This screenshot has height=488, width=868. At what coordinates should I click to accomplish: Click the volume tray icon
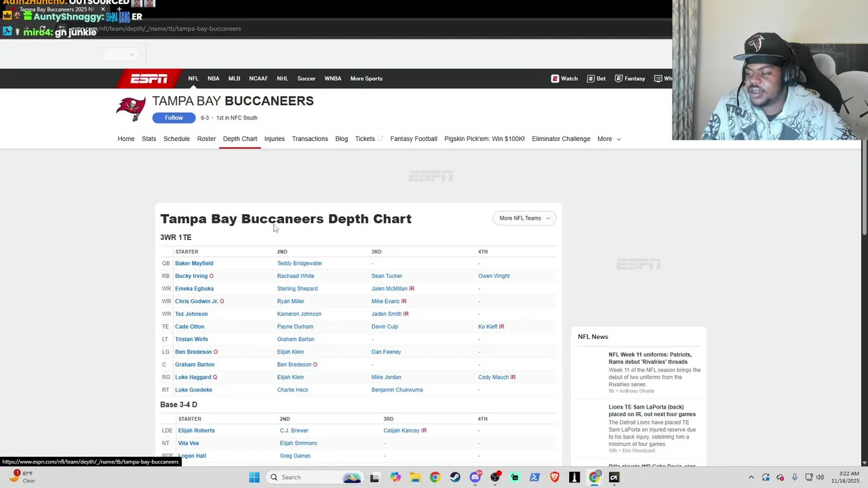tap(820, 477)
